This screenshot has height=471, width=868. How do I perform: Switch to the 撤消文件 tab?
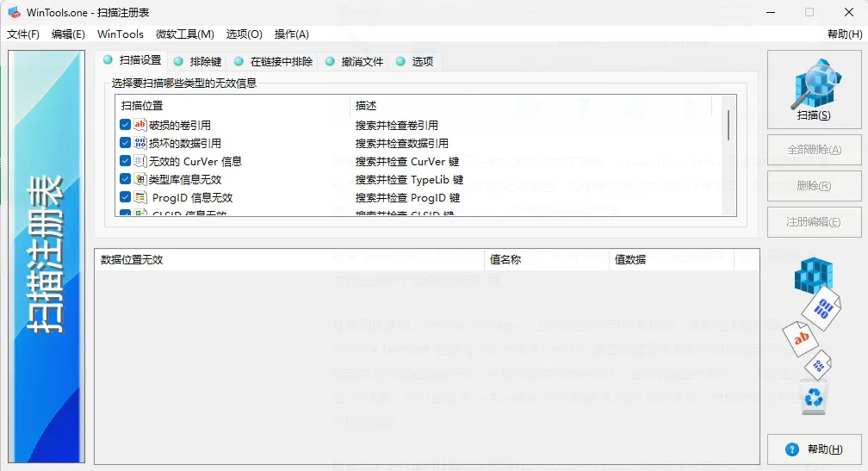pos(354,61)
